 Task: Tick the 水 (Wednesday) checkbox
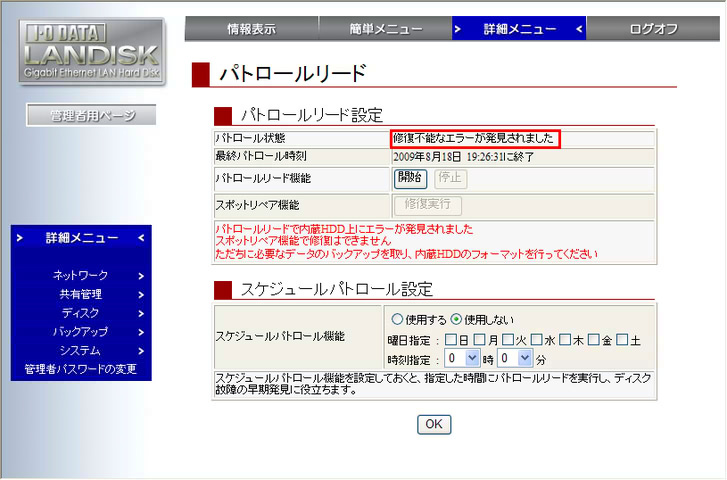click(x=536, y=340)
